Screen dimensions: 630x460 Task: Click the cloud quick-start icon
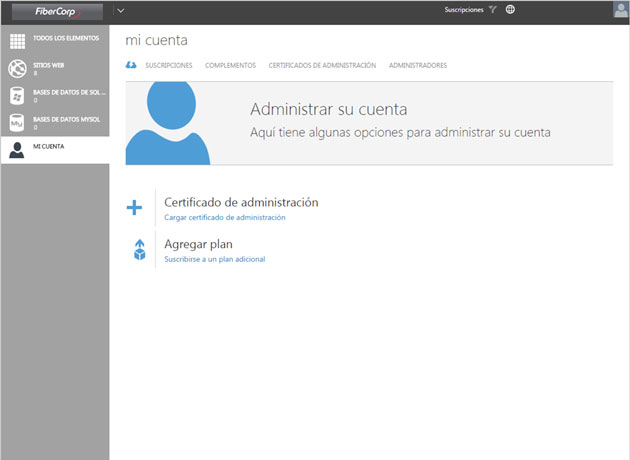pos(131,65)
